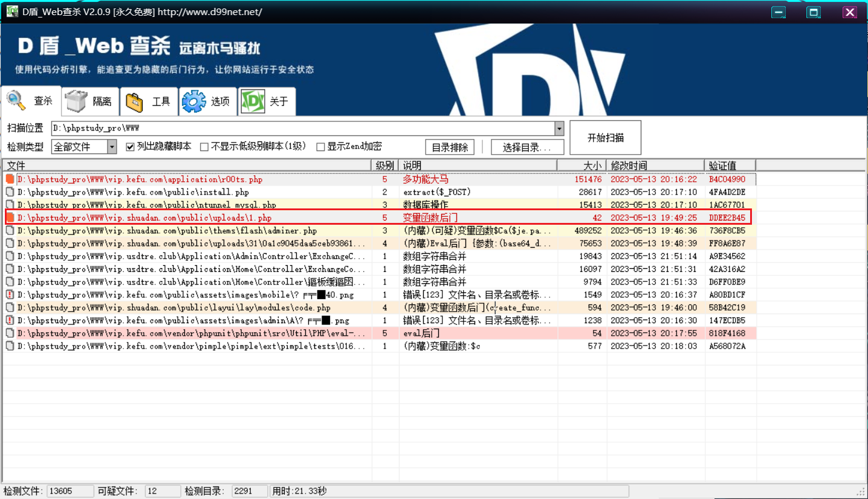Click the 目录排除 button
The height and width of the screenshot is (499, 868).
click(x=450, y=147)
